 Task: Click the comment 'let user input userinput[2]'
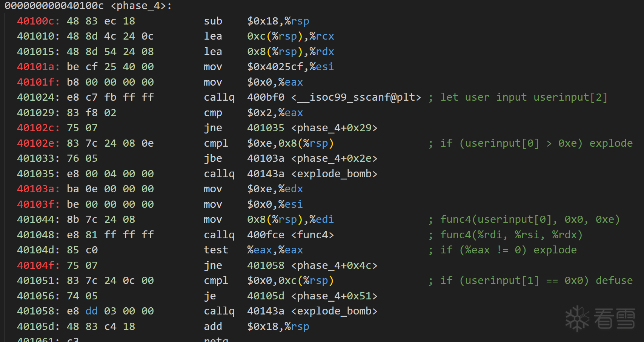point(524,97)
